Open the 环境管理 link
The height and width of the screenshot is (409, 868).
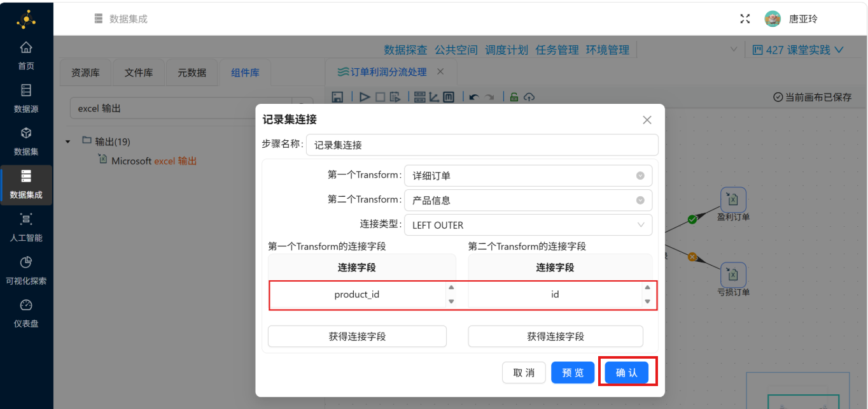608,50
